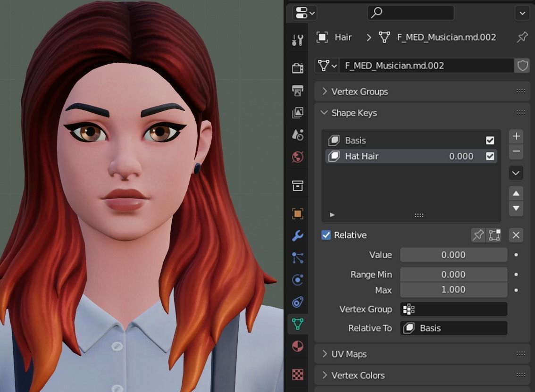Animate the Max property dot
The image size is (535, 392).
[x=516, y=290]
